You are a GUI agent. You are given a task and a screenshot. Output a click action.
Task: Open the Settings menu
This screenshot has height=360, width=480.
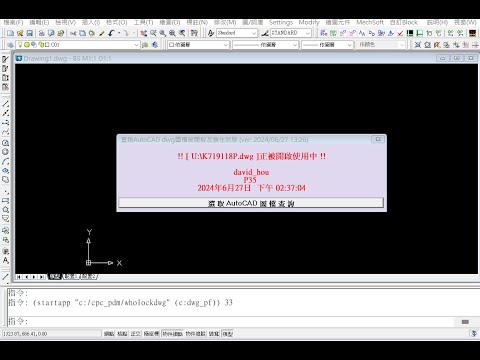tap(281, 22)
